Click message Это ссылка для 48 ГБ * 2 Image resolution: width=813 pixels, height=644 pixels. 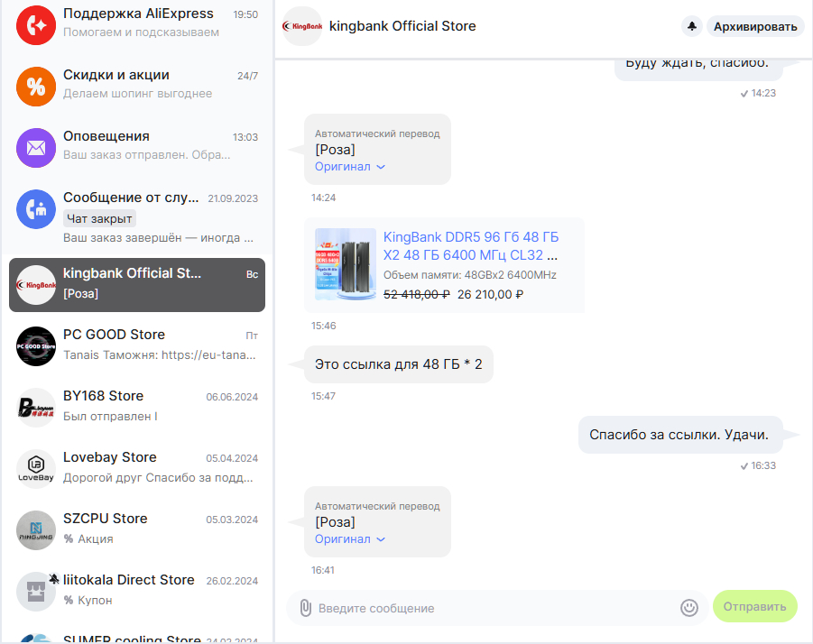(398, 364)
